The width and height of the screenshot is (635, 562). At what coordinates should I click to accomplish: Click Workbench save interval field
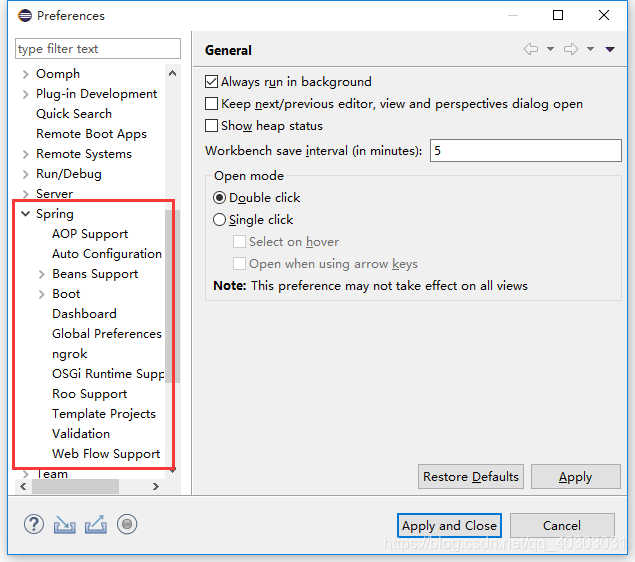(525, 151)
